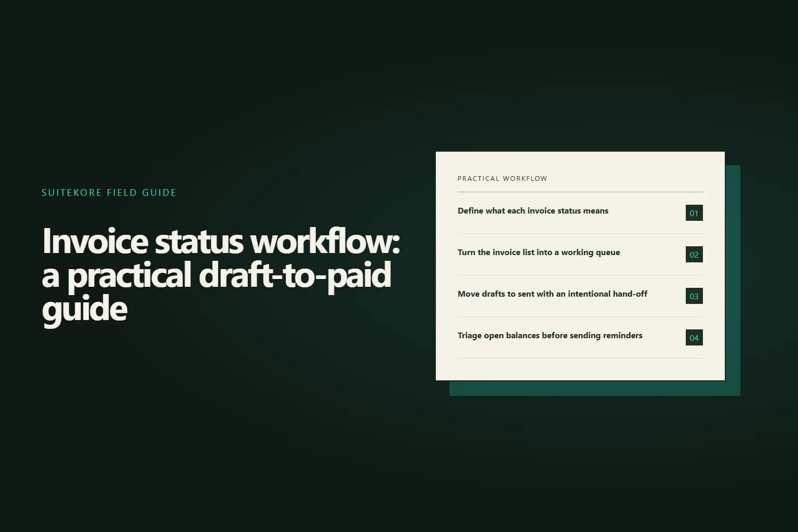Click the word "guide" ending the headline
This screenshot has width=798, height=532.
coord(85,310)
